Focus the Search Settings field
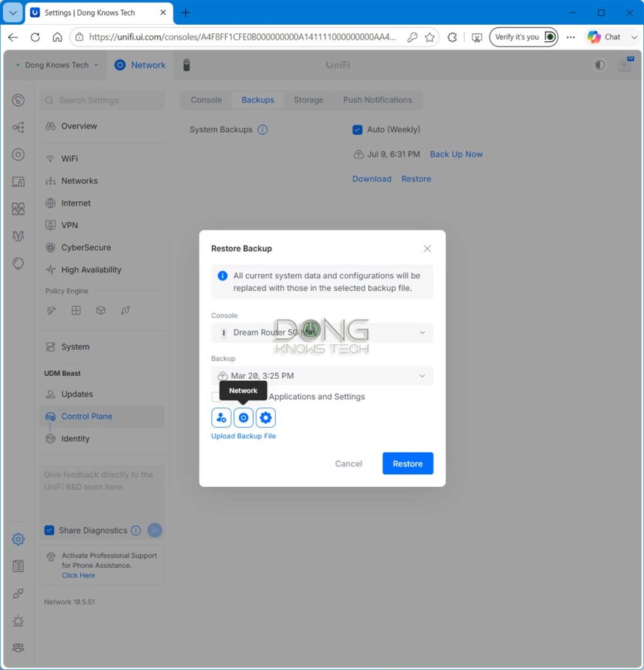This screenshot has width=644, height=670. pos(103,100)
